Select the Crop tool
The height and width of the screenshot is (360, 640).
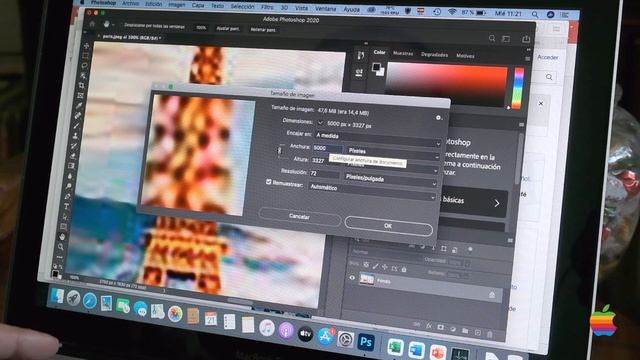pos(82,85)
